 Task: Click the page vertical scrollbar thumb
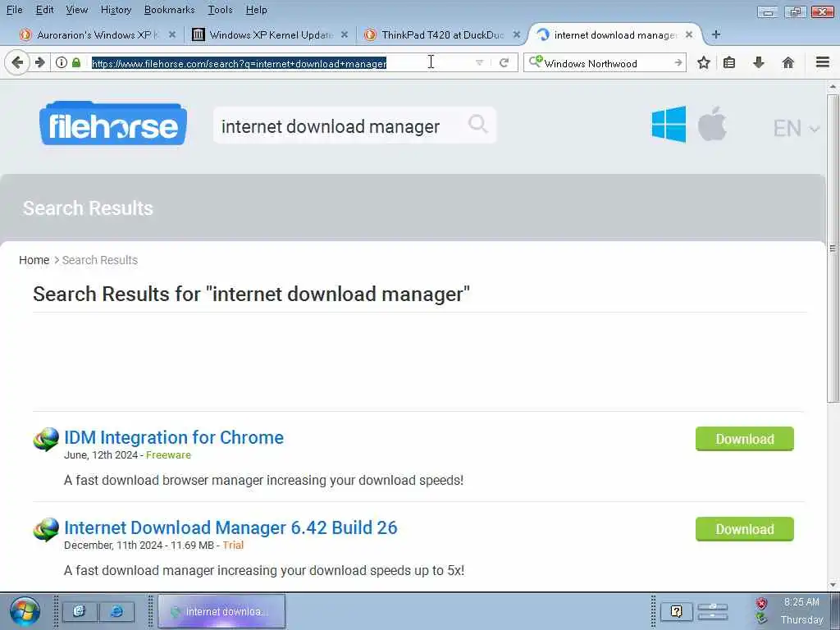click(833, 248)
